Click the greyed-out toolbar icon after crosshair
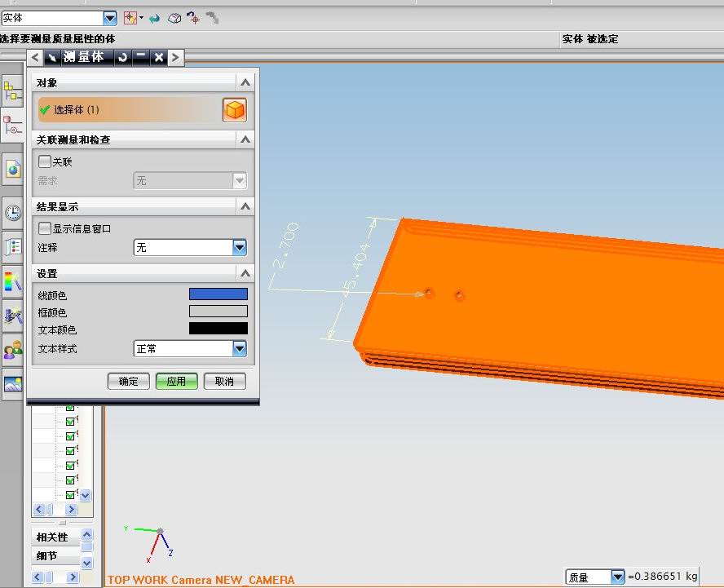This screenshot has height=588, width=724. [x=212, y=18]
